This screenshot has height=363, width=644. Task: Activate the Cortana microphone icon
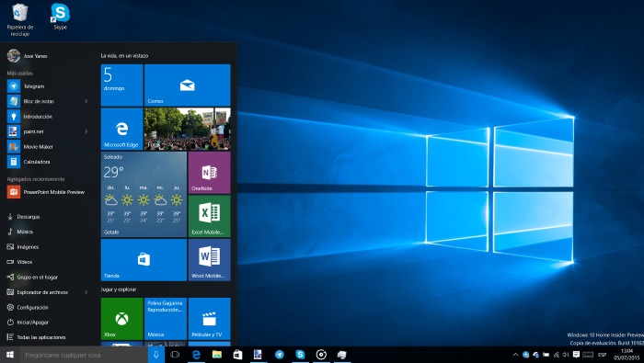pos(156,355)
